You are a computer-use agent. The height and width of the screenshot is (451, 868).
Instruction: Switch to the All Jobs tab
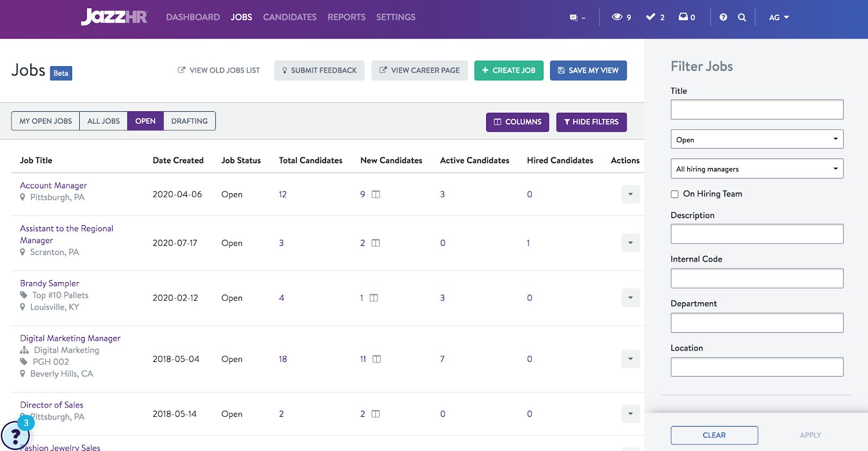(x=103, y=121)
